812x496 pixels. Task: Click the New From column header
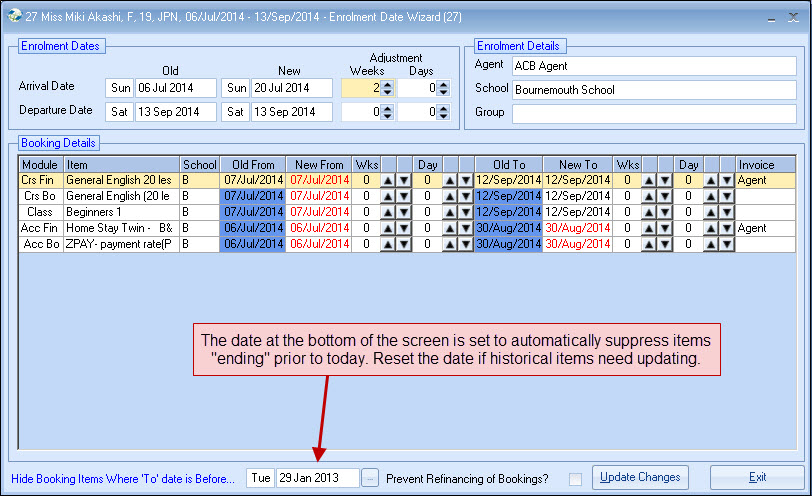(x=319, y=164)
